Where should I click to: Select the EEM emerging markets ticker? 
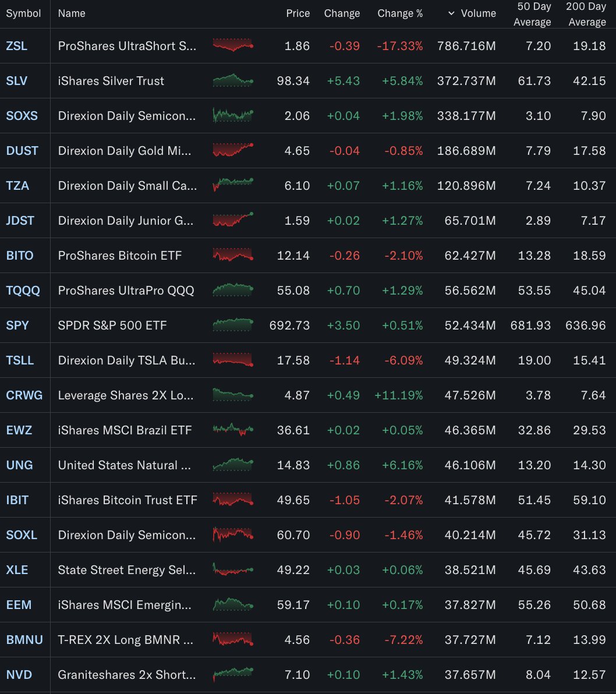(x=18, y=604)
